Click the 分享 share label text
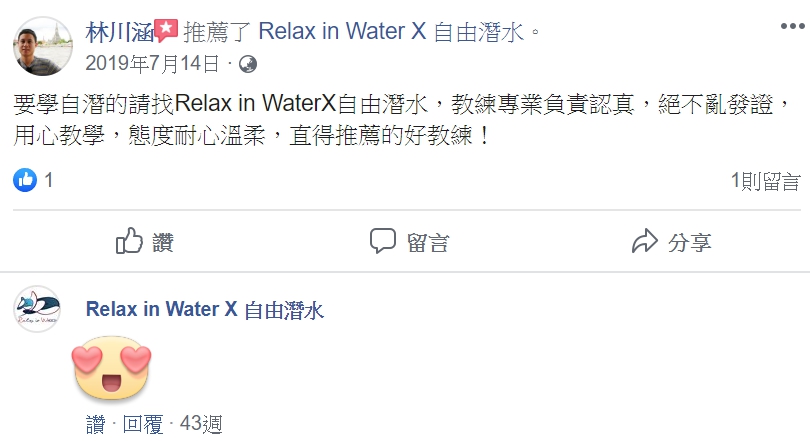This screenshot has height=441, width=810. point(690,242)
